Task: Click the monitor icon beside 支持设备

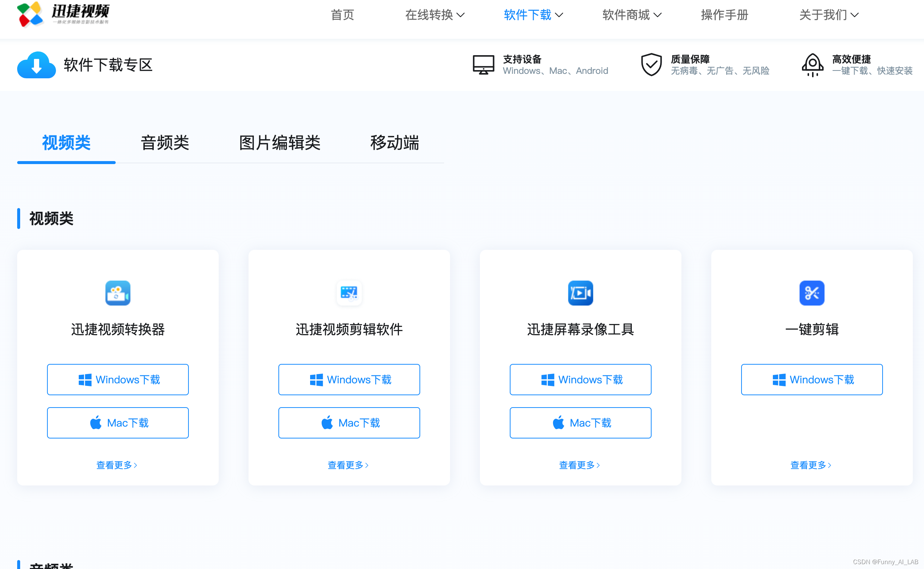Action: [x=484, y=65]
